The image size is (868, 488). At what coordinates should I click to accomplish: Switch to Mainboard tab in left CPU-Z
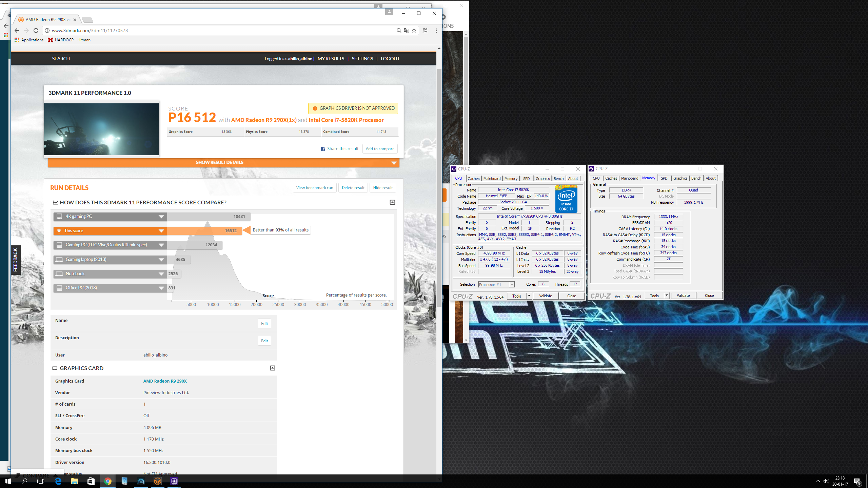coord(492,179)
